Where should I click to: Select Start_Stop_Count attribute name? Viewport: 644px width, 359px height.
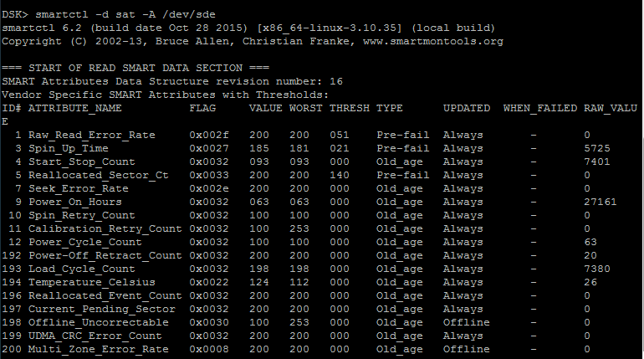click(81, 162)
